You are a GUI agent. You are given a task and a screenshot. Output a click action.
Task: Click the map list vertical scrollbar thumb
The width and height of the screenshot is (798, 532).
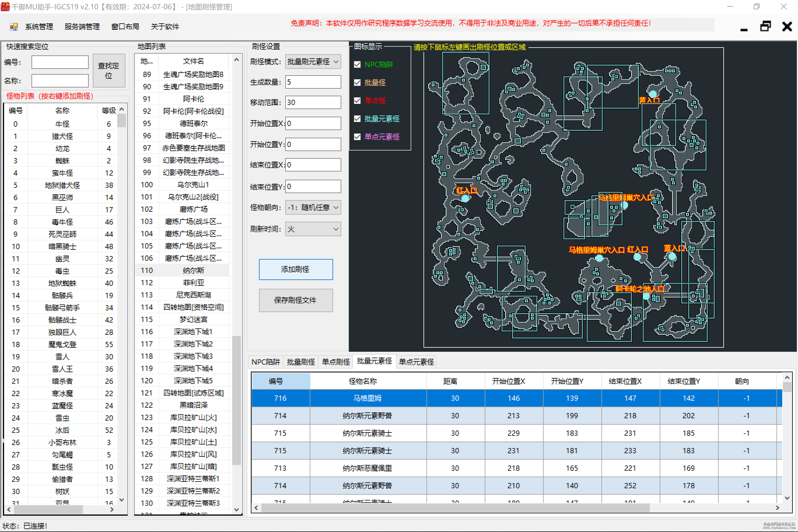(237, 400)
